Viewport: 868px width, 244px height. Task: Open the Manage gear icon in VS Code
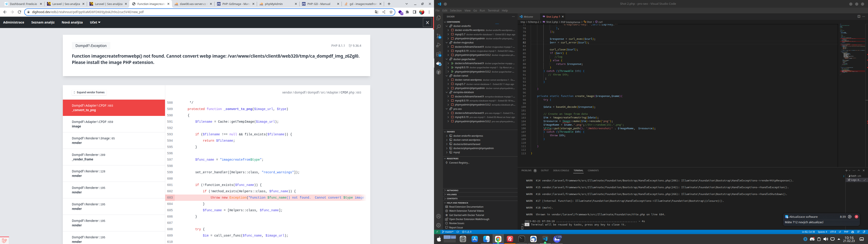click(438, 225)
